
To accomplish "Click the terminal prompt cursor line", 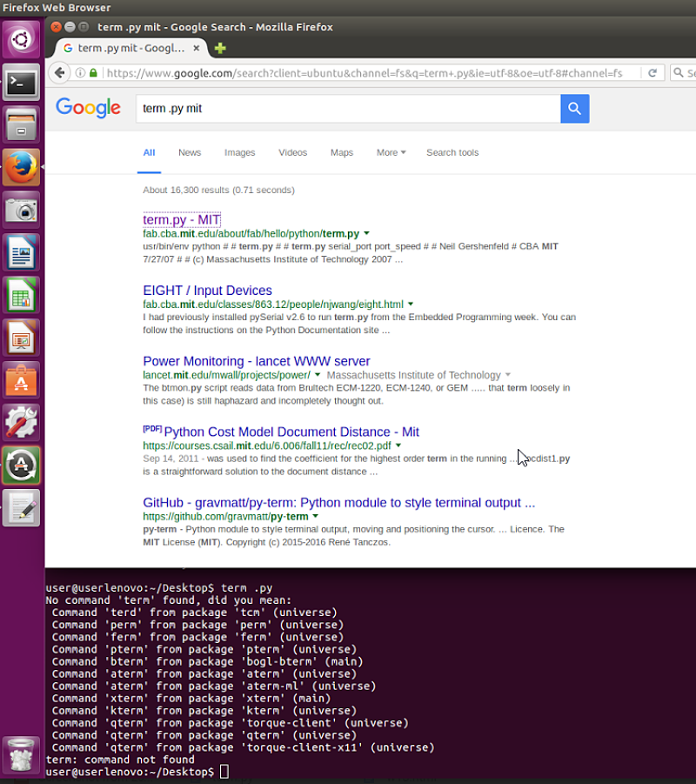I will click(x=137, y=772).
